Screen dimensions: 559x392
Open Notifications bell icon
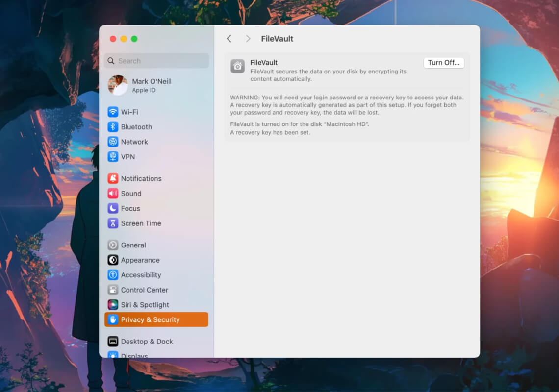pyautogui.click(x=113, y=178)
